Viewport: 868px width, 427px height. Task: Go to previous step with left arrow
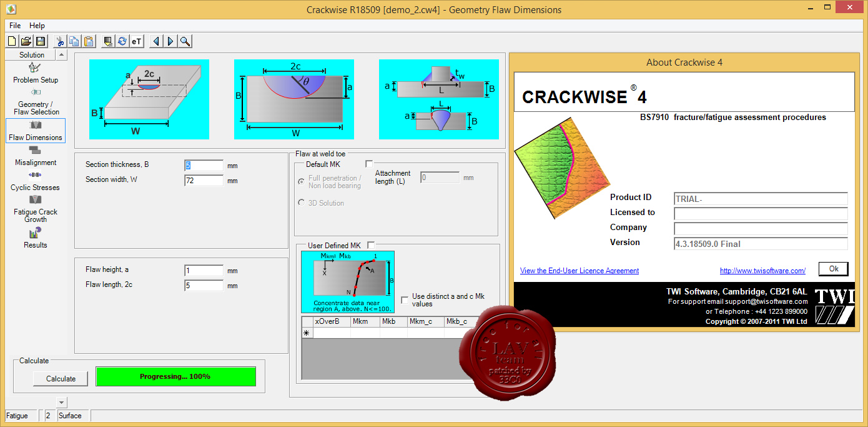[x=156, y=41]
